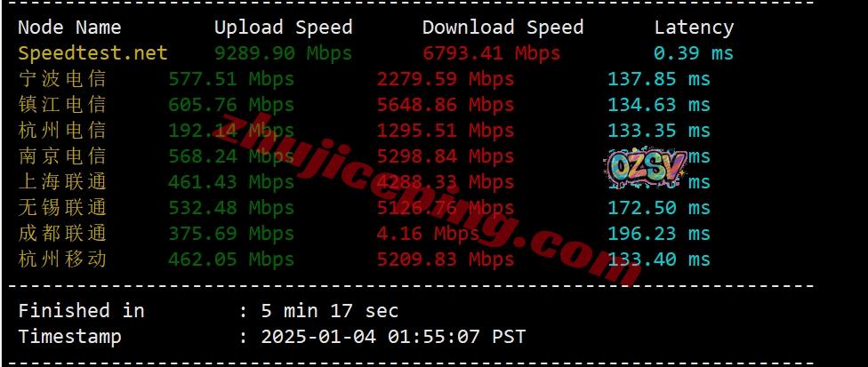Click the Node Name column header

point(69,27)
